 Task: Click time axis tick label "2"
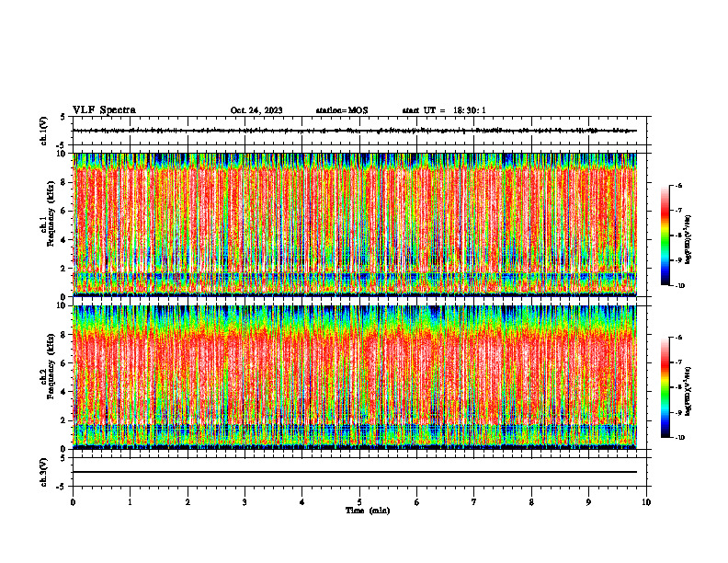click(188, 502)
